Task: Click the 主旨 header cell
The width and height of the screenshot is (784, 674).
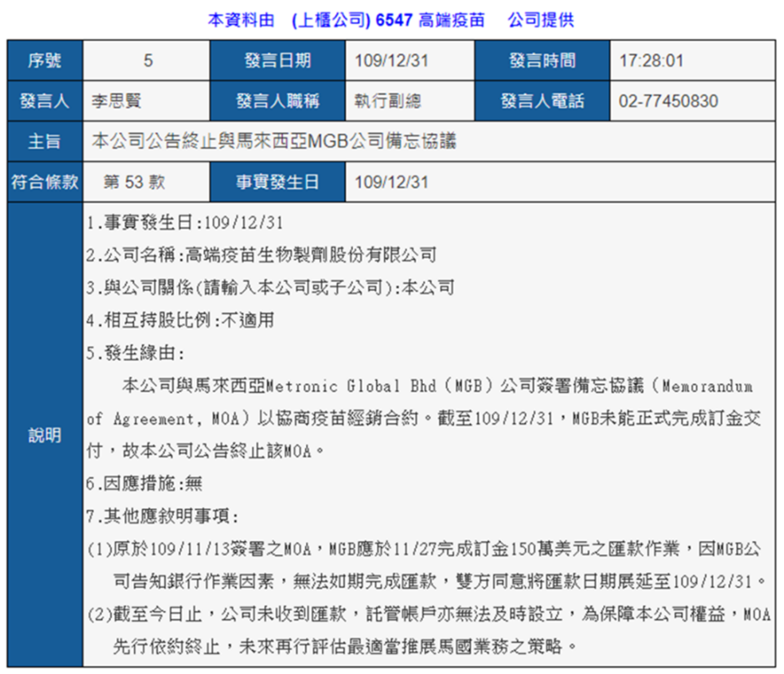Action: tap(45, 141)
